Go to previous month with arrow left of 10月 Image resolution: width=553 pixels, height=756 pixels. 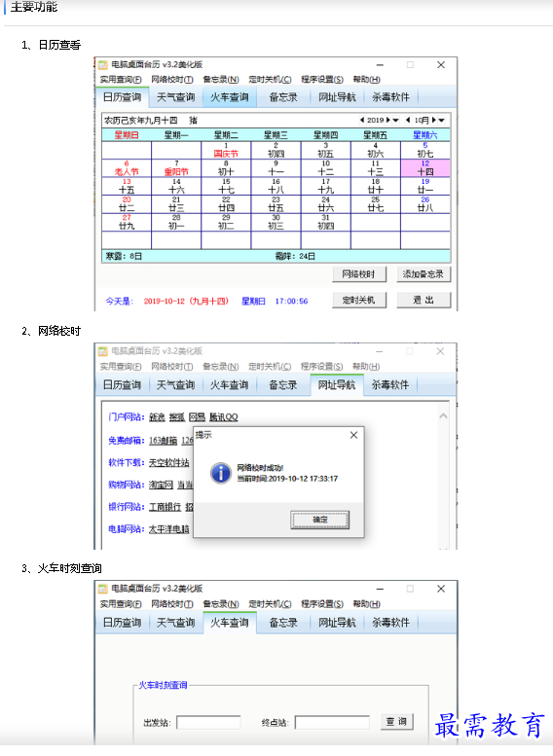coord(408,120)
